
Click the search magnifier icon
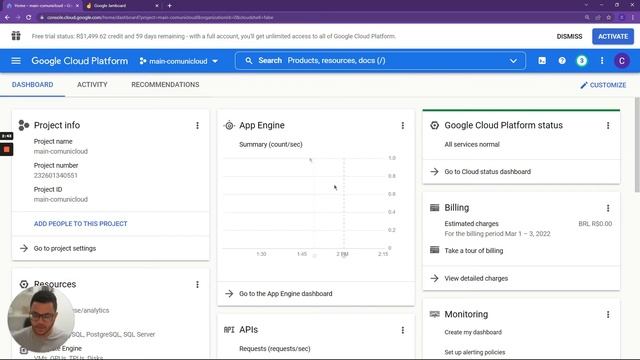(x=249, y=60)
